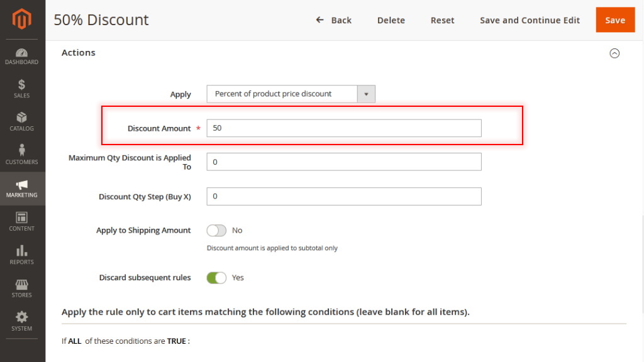Collapse the Actions section with the chevron
The width and height of the screenshot is (644, 362).
click(614, 53)
